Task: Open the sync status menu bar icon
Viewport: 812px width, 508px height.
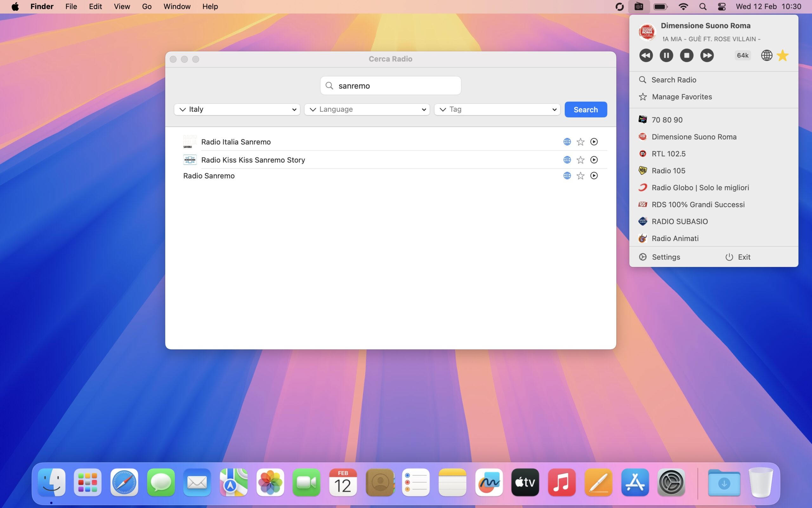Action: tap(619, 6)
